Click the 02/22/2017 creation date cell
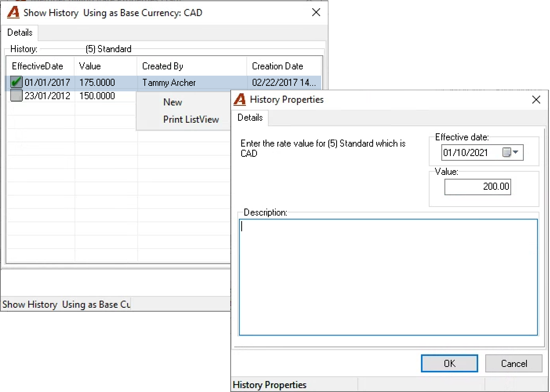The height and width of the screenshot is (392, 550). coord(284,83)
